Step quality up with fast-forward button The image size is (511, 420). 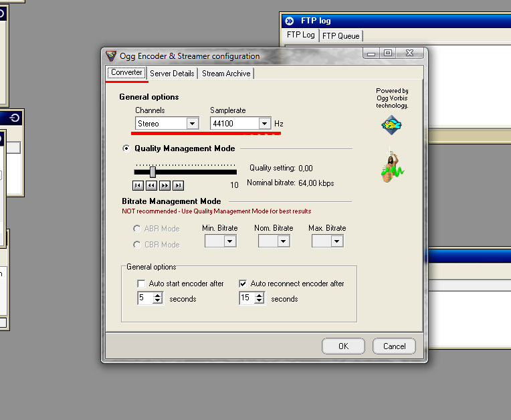[165, 186]
